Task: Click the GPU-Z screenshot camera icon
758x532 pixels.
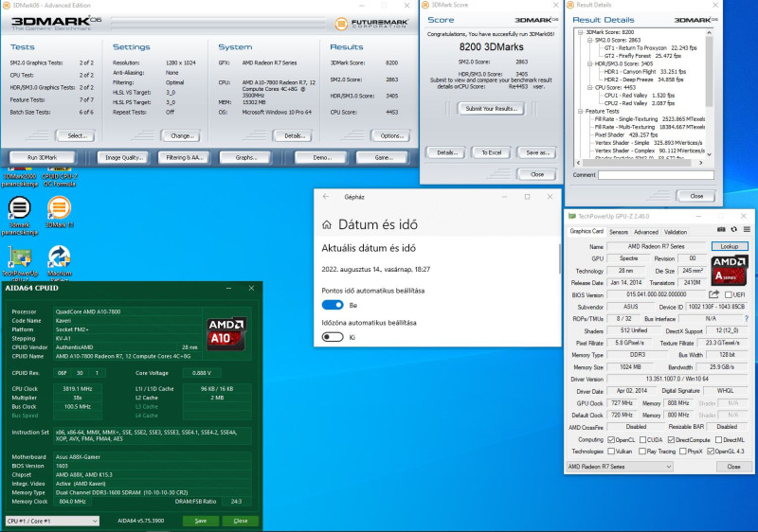Action: tap(721, 230)
